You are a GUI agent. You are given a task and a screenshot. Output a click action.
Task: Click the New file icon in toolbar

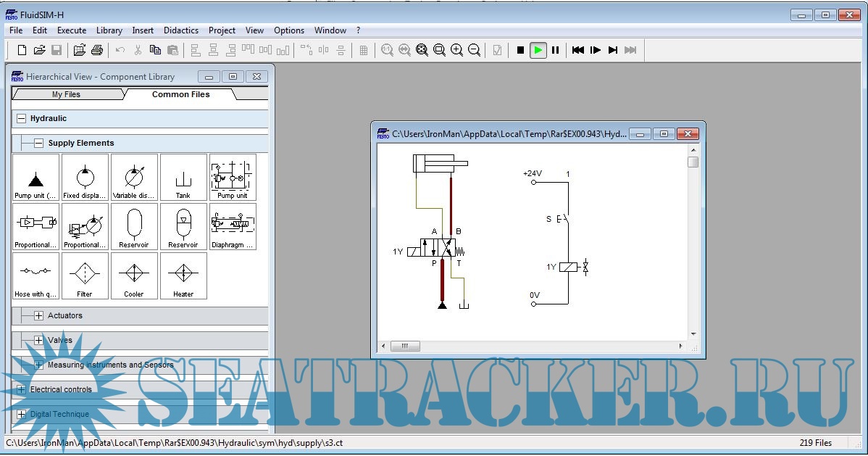(x=22, y=50)
